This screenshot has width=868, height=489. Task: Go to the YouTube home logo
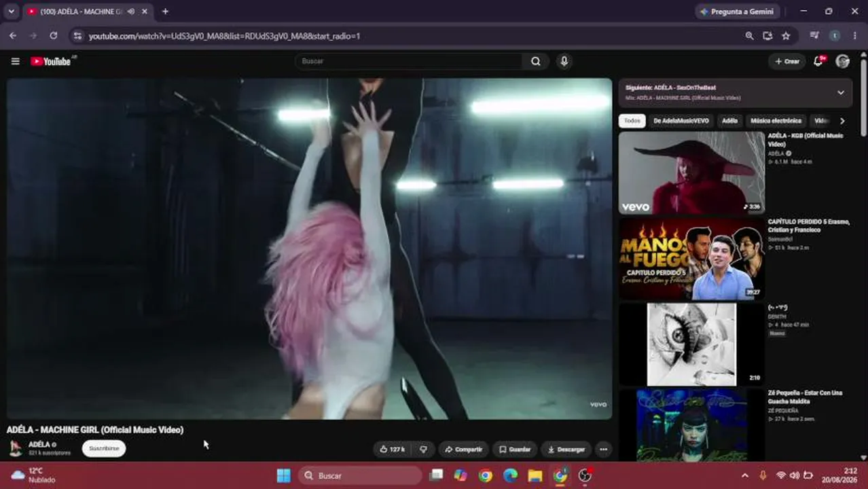51,61
